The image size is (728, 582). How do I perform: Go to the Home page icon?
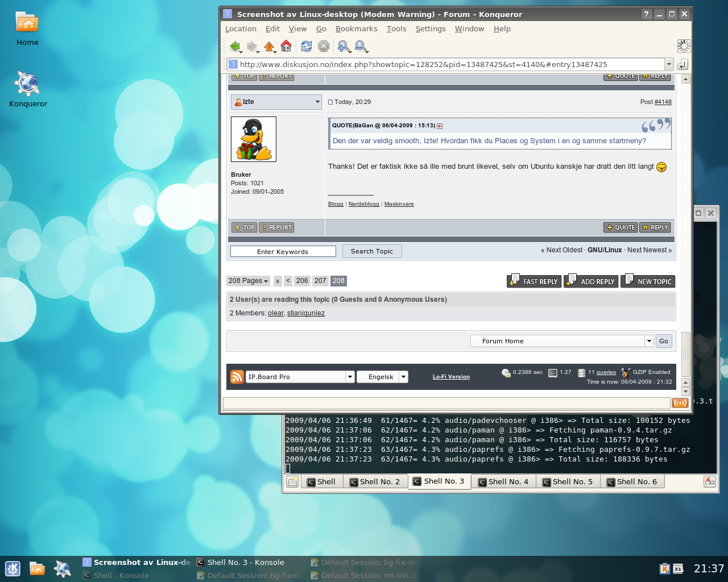[x=286, y=46]
